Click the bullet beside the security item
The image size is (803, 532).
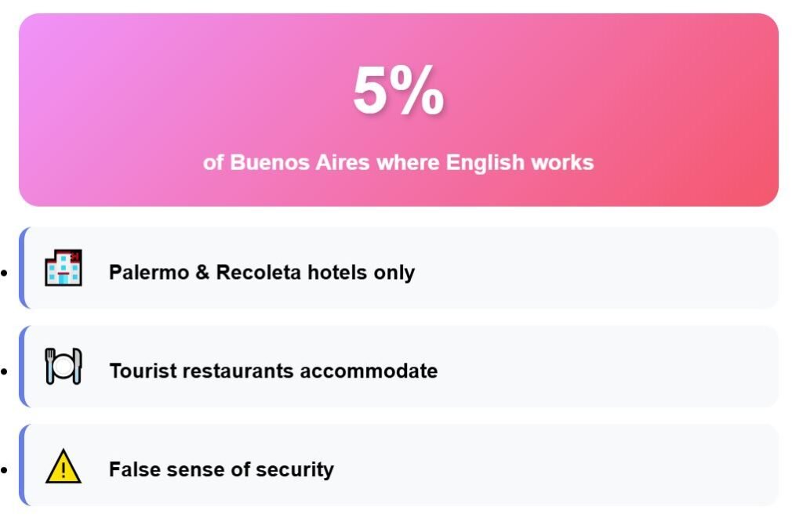click(x=5, y=470)
